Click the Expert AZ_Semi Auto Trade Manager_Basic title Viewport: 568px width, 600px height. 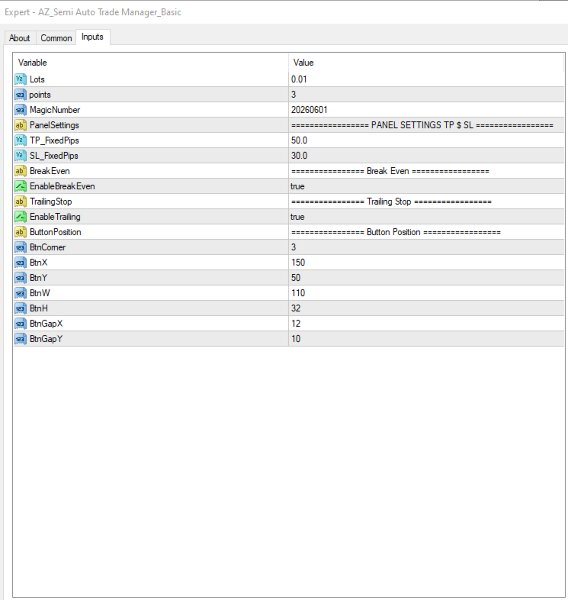pyautogui.click(x=93, y=12)
